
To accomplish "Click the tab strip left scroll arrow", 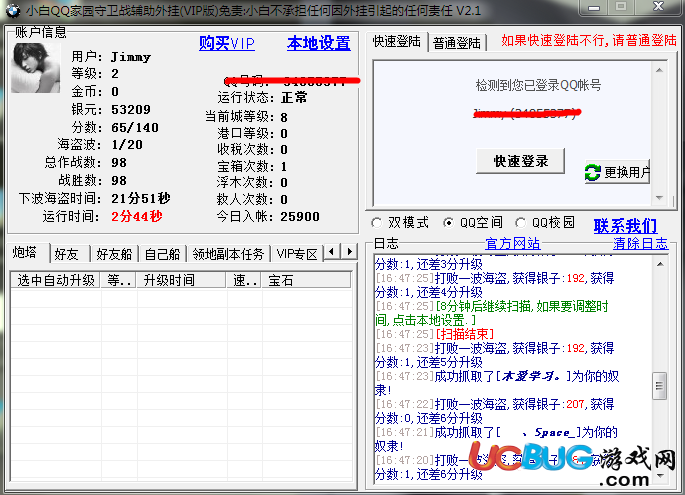I will pyautogui.click(x=332, y=252).
